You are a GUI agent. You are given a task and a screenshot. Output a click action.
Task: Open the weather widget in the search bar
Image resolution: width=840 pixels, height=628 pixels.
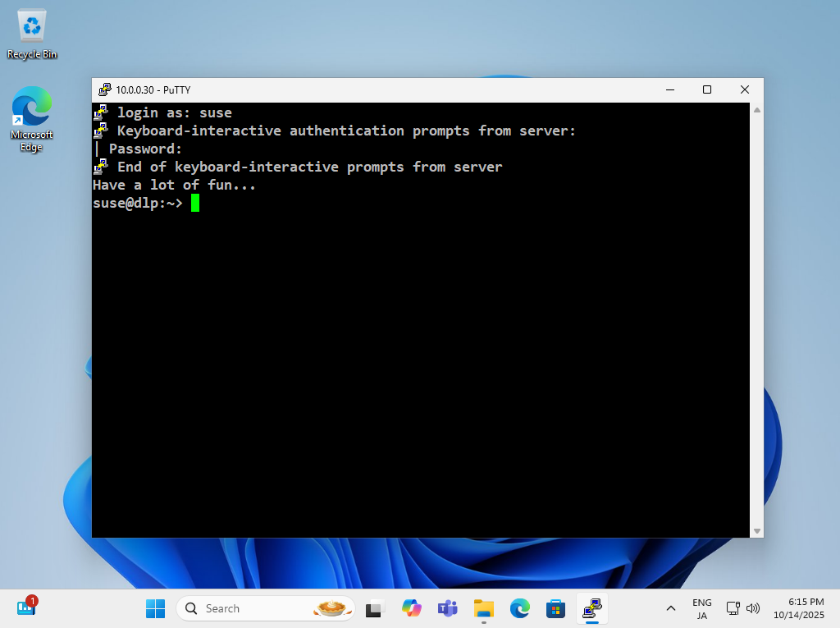click(x=331, y=607)
